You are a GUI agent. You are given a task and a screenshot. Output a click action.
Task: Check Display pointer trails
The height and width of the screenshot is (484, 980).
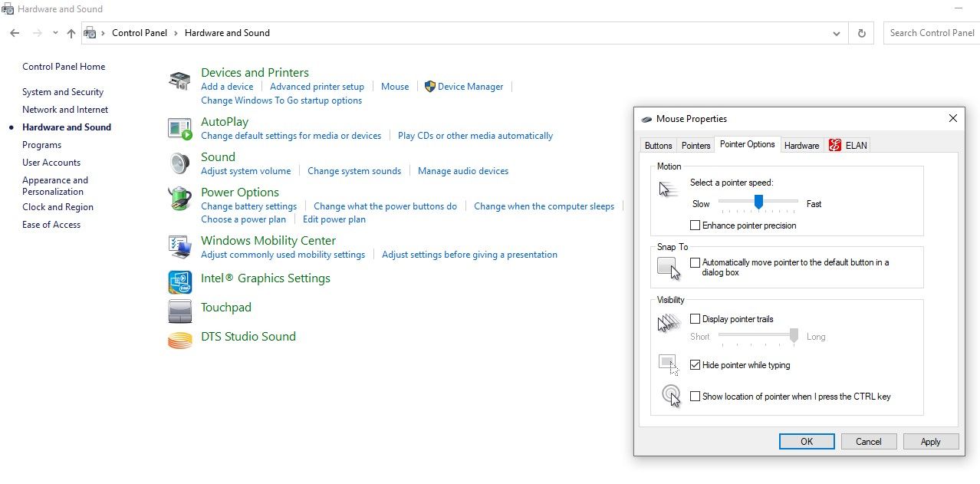click(x=696, y=319)
